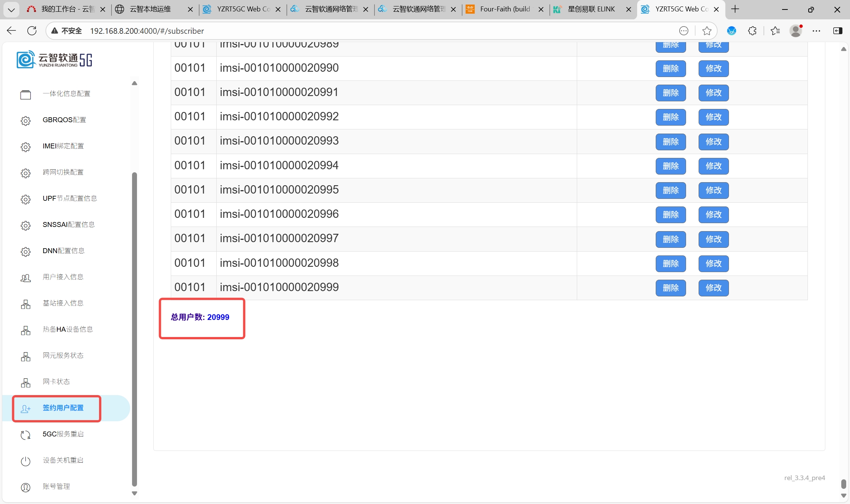Click gear icon beside GBRQOS配置
Image resolution: width=850 pixels, height=504 pixels.
[x=25, y=121]
